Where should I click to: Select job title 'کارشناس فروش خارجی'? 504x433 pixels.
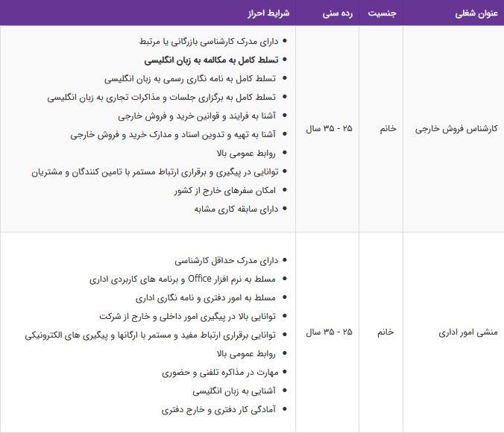[x=456, y=129]
